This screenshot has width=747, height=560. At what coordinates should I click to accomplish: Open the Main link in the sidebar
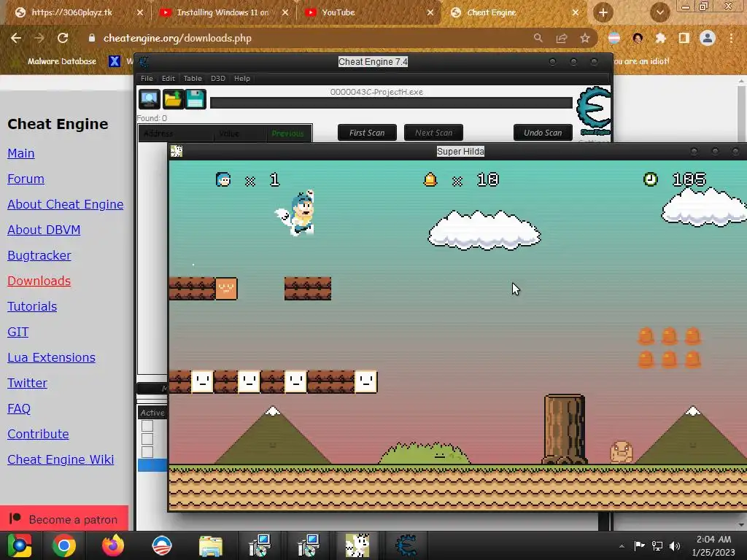pos(21,153)
